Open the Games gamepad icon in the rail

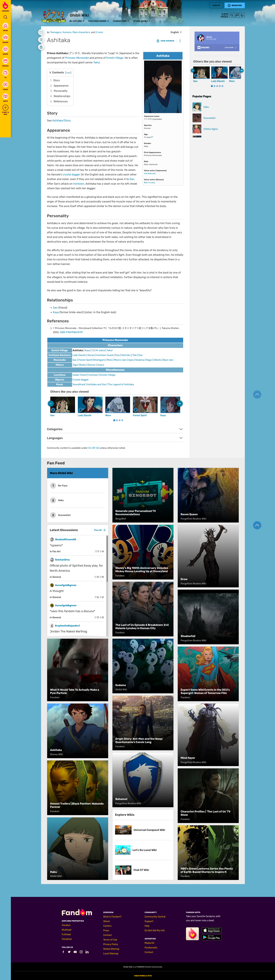tap(5, 37)
